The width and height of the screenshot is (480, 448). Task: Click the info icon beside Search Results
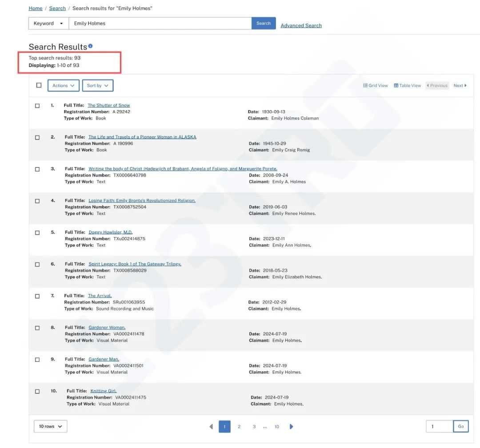pos(90,46)
